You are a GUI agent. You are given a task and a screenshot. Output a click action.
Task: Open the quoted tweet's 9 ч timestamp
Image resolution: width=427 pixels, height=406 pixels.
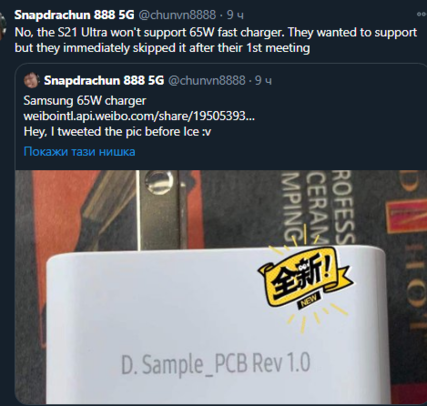(263, 81)
